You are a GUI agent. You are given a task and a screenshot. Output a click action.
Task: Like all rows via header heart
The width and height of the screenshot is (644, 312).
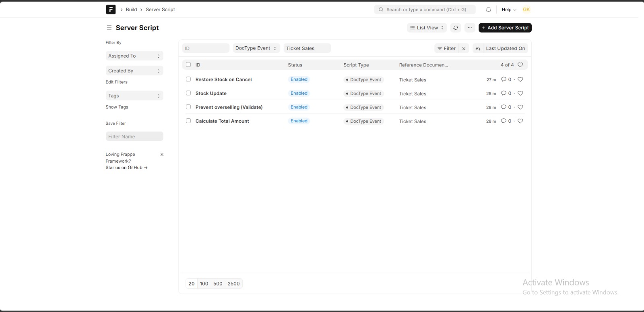pos(520,65)
